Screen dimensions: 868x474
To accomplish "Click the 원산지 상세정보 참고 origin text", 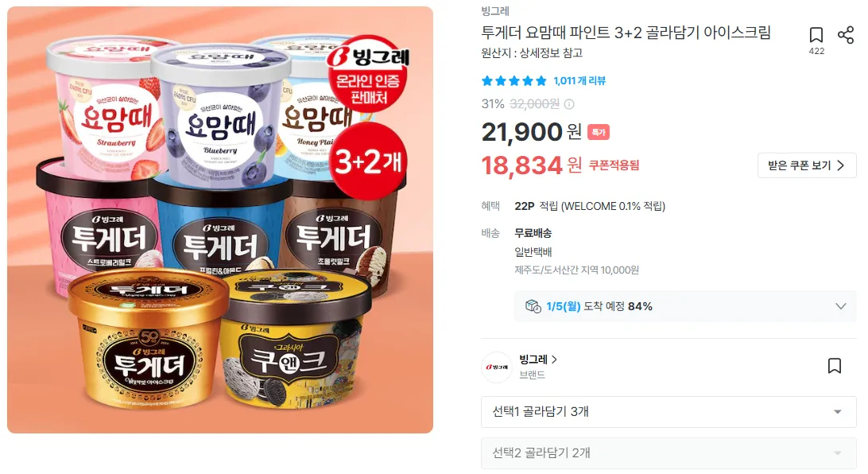I will pos(532,53).
